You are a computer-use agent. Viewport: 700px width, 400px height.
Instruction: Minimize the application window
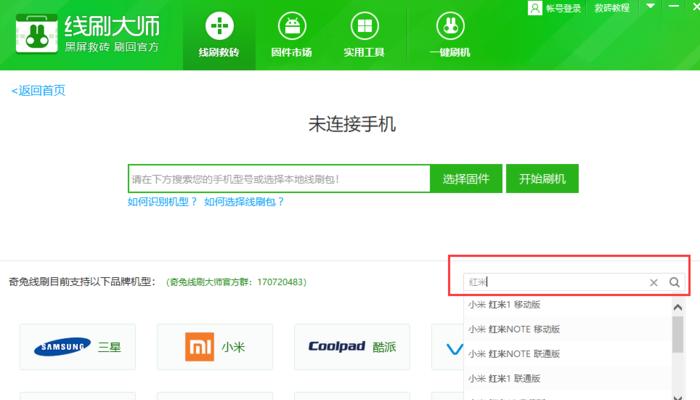pyautogui.click(x=674, y=6)
